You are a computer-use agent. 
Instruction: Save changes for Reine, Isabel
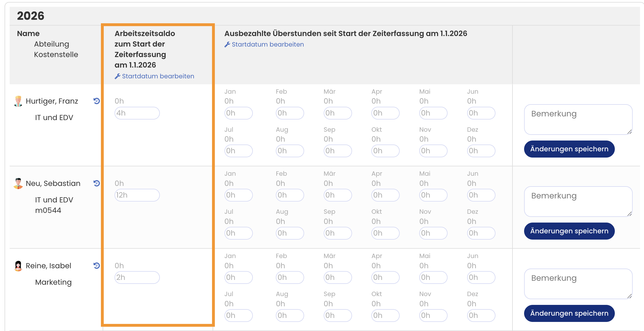click(569, 313)
